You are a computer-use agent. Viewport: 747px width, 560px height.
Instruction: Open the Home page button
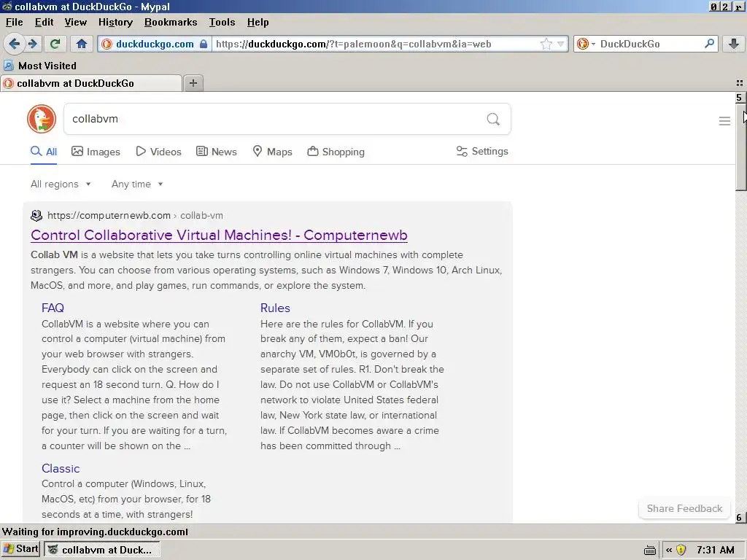click(82, 44)
